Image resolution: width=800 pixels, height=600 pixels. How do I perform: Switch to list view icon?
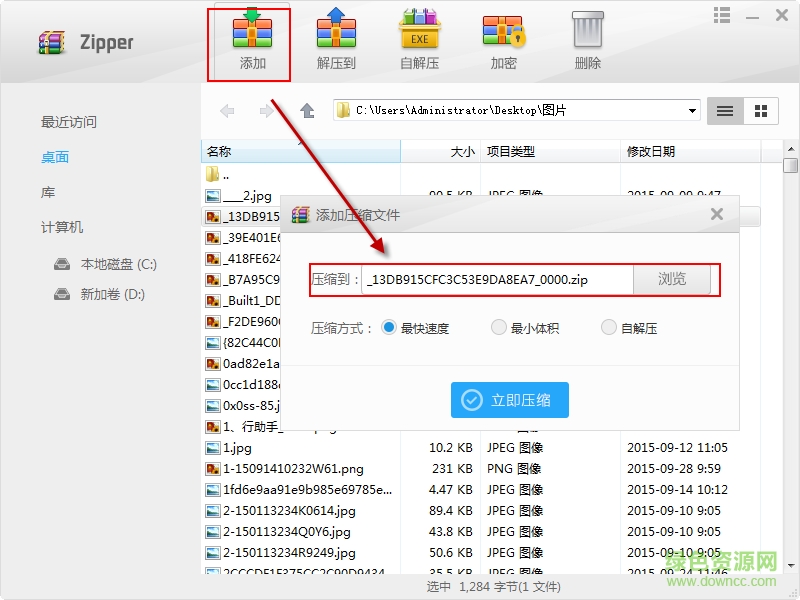[724, 110]
